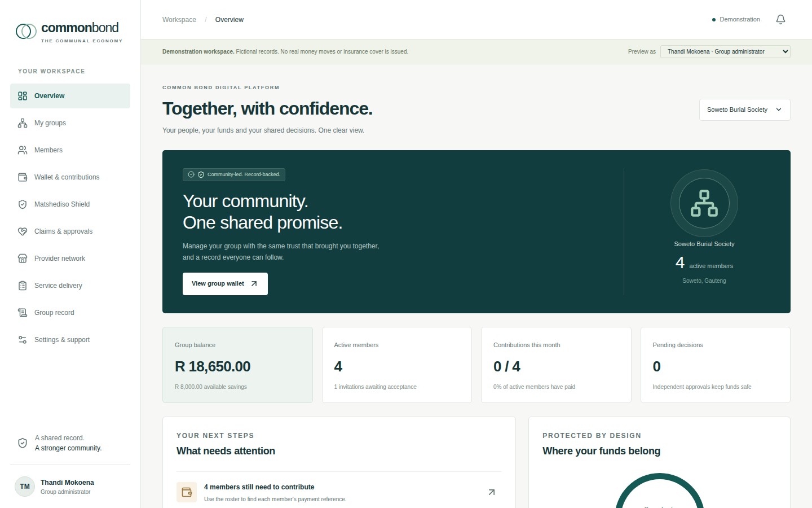Click the wallet icon beside members still need to contribute

187,492
